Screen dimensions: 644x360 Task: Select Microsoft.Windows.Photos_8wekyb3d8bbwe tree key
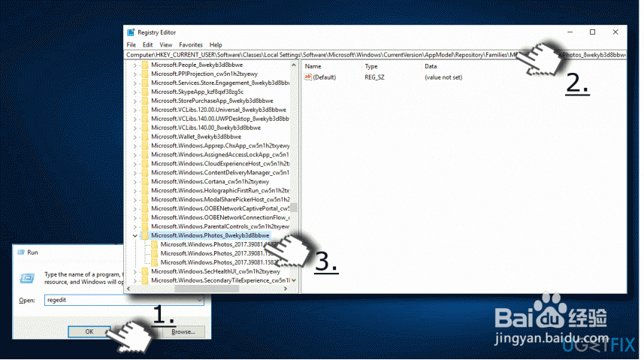pos(210,235)
